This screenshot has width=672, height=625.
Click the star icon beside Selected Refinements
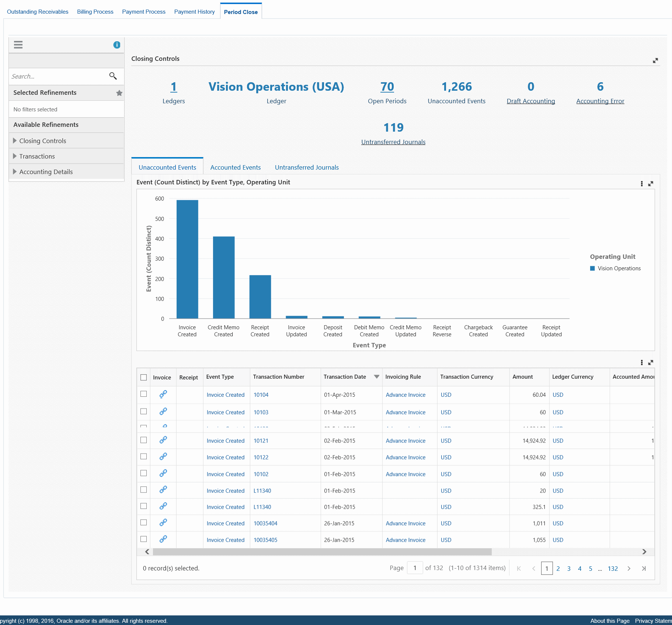coord(119,93)
